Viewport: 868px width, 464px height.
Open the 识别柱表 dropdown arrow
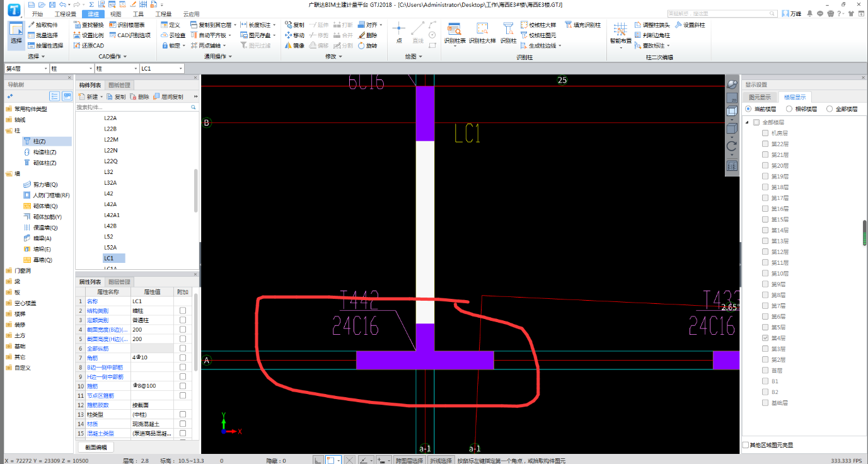(454, 45)
